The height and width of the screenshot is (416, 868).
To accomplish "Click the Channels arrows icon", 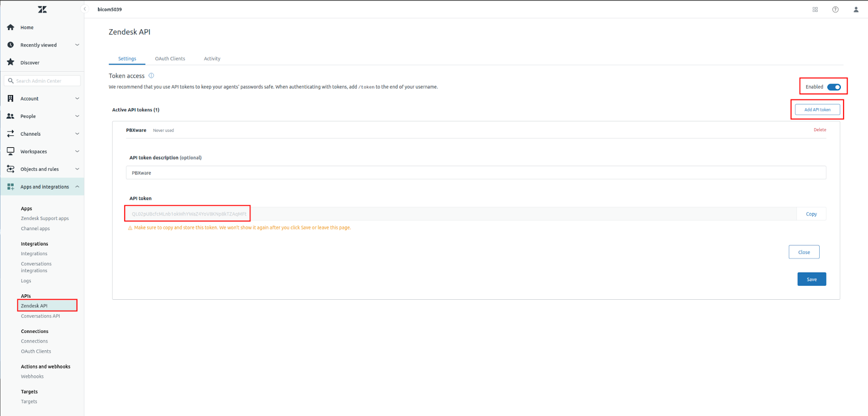I will click(10, 134).
